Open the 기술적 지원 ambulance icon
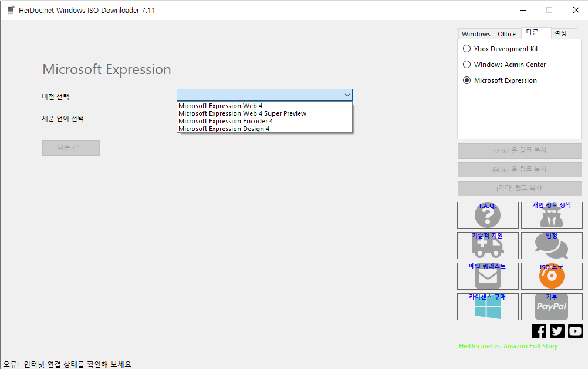The image size is (588, 369). tap(488, 246)
